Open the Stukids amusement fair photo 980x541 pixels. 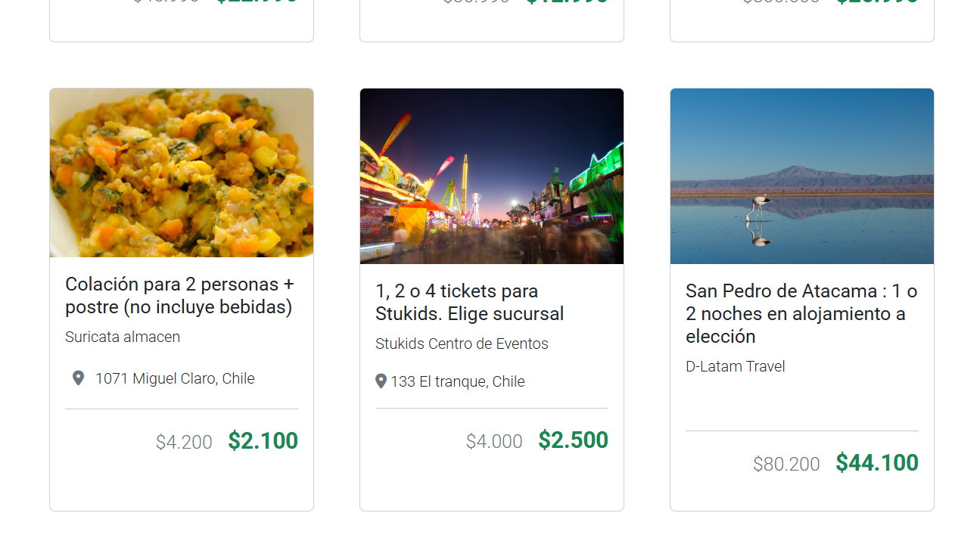492,176
